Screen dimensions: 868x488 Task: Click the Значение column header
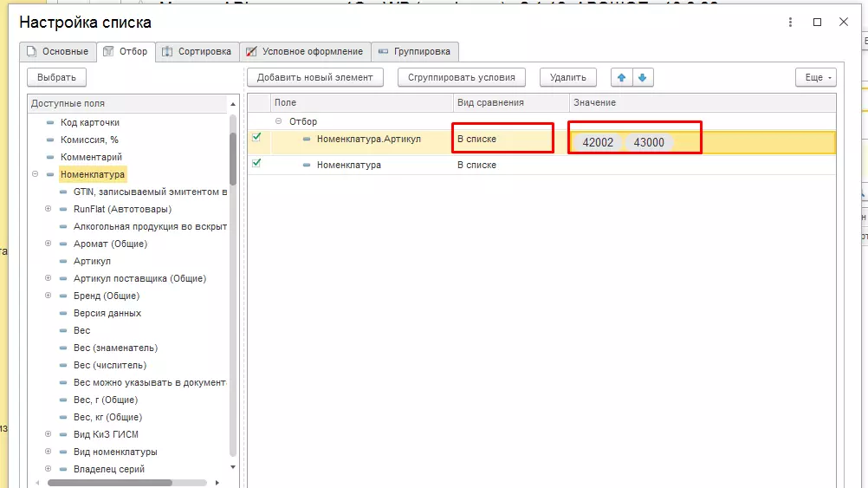coord(703,103)
